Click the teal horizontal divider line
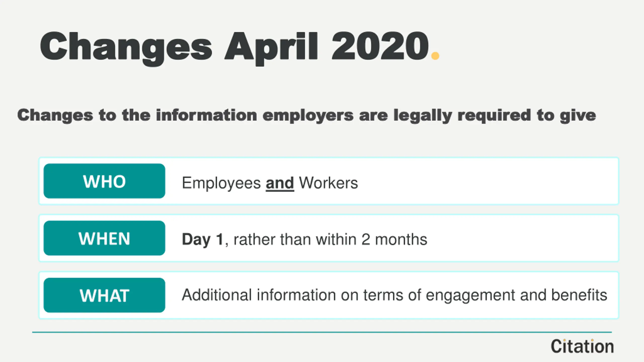Image resolution: width=644 pixels, height=362 pixels. coord(322,332)
